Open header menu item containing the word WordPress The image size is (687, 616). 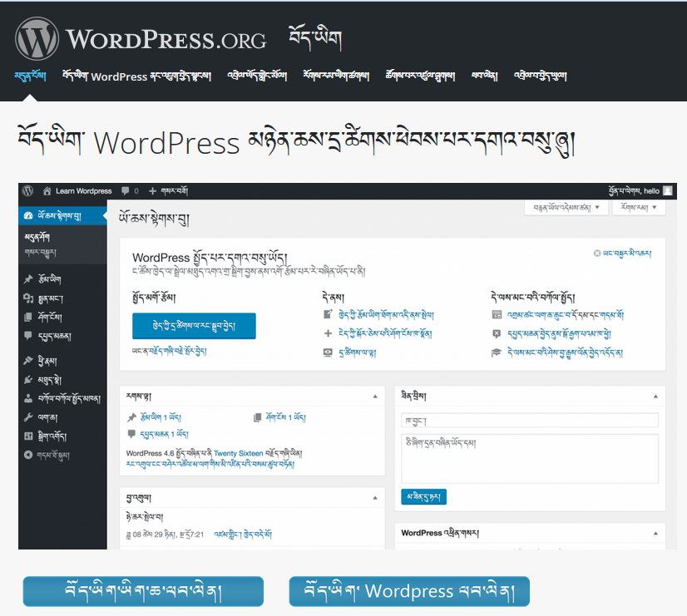click(136, 76)
